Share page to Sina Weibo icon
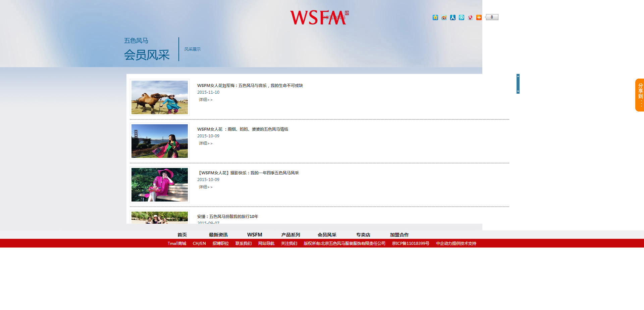The height and width of the screenshot is (310, 644). pos(444,17)
